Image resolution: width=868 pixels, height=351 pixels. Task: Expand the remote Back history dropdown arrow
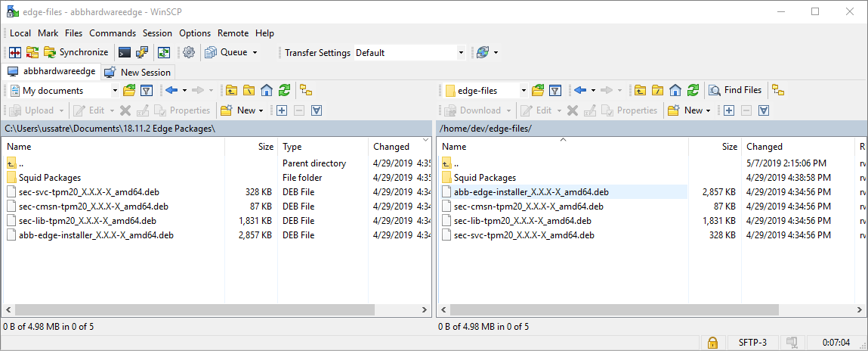pos(594,90)
